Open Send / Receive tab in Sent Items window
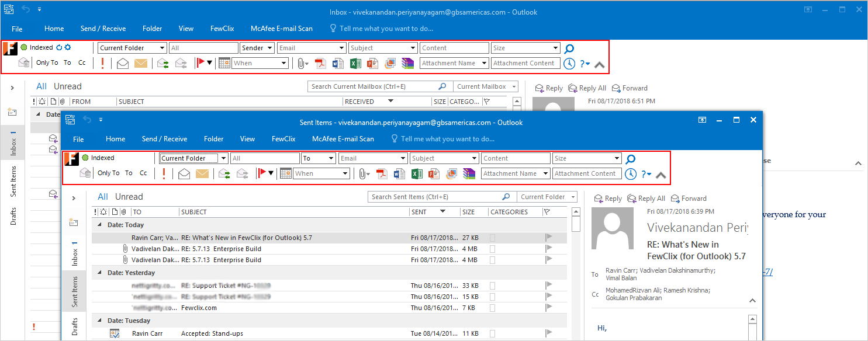The height and width of the screenshot is (341, 868). pyautogui.click(x=164, y=139)
